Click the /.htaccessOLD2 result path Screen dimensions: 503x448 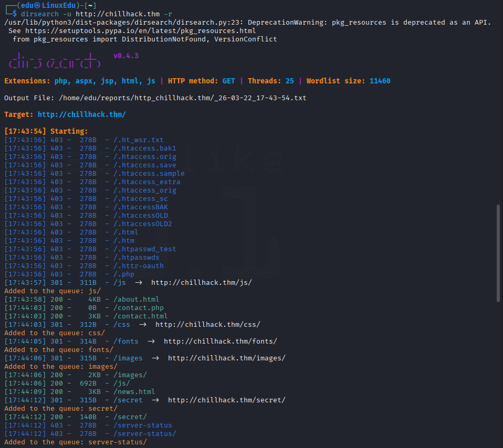click(x=143, y=223)
